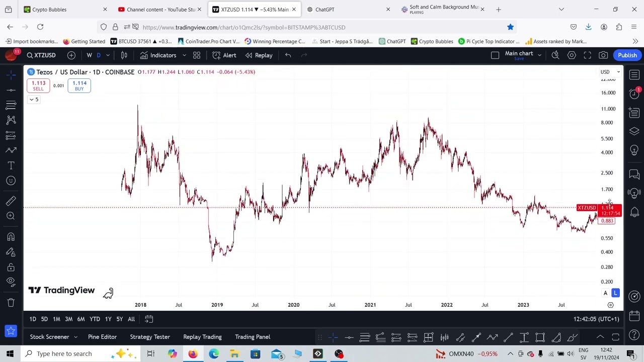Screen dimensions: 644x362
Task: Select the crosshair cursor tool in left sidebar
Action: click(x=11, y=74)
